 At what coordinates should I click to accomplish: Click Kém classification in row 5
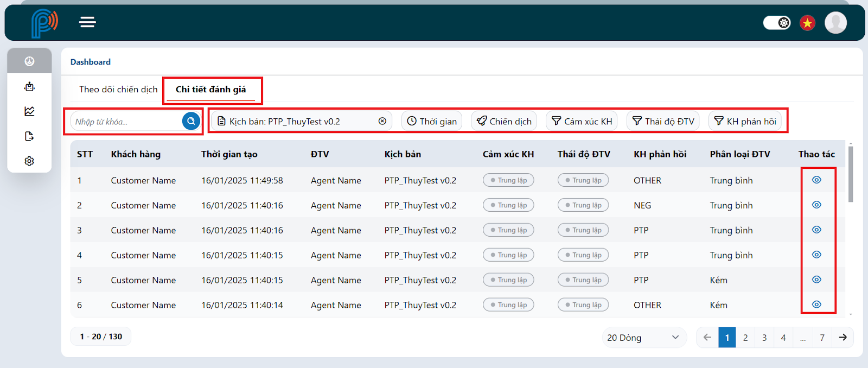click(x=719, y=280)
